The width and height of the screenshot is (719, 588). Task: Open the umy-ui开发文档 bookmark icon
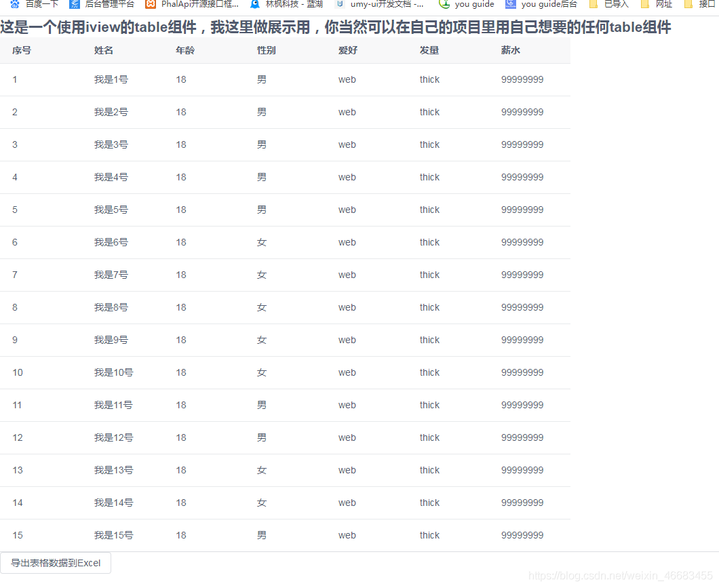(341, 5)
